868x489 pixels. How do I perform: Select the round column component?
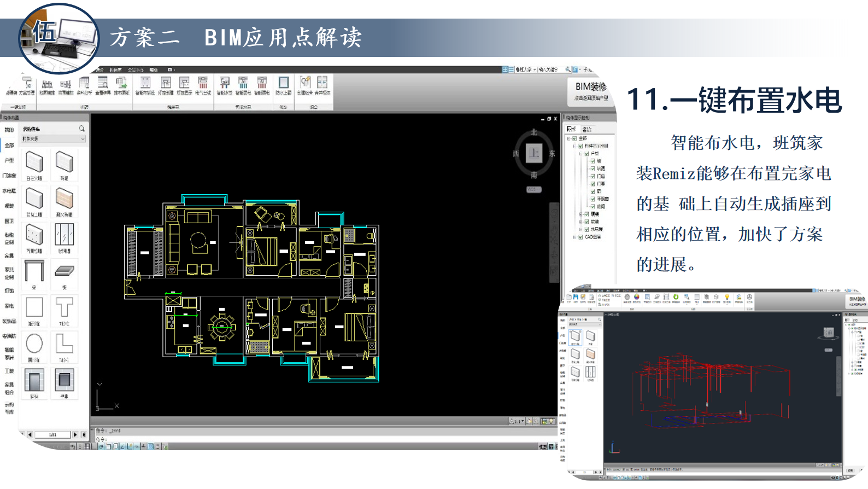click(x=34, y=347)
